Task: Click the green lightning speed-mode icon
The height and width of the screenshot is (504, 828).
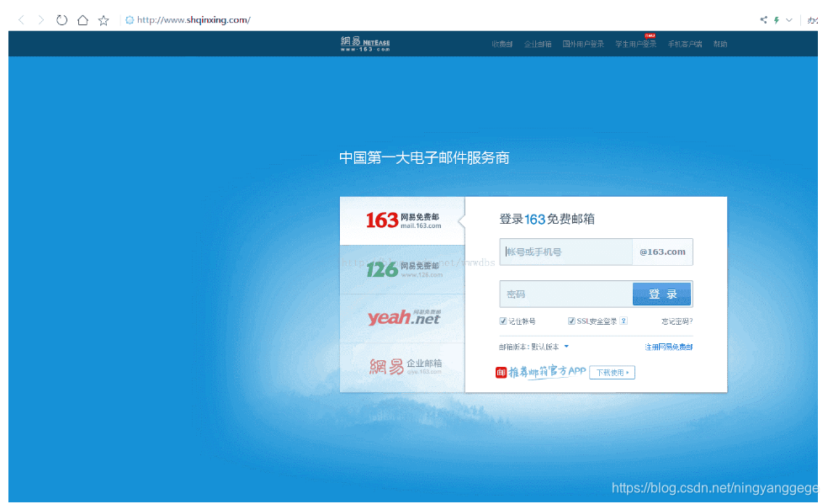Action: (x=776, y=20)
